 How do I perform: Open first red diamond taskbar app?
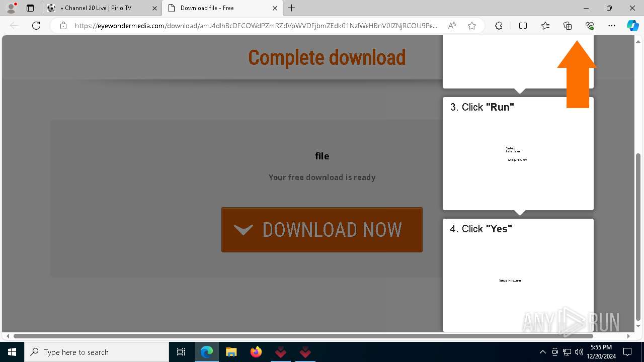(280, 352)
